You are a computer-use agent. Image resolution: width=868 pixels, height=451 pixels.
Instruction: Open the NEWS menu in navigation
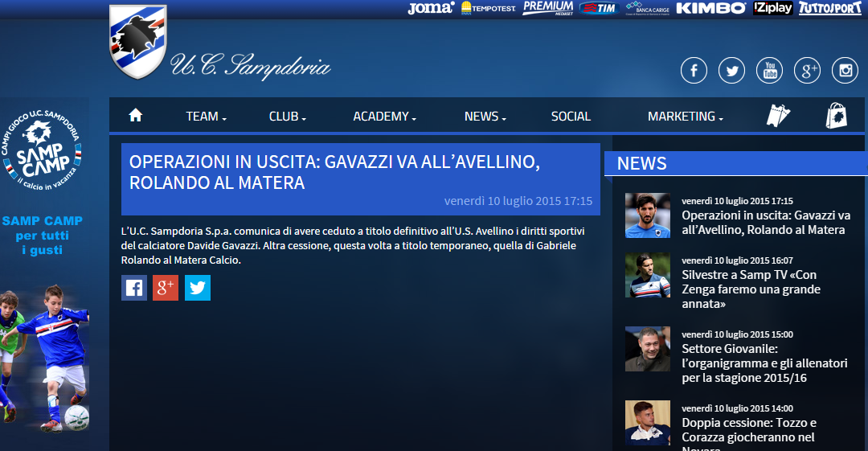pos(485,117)
